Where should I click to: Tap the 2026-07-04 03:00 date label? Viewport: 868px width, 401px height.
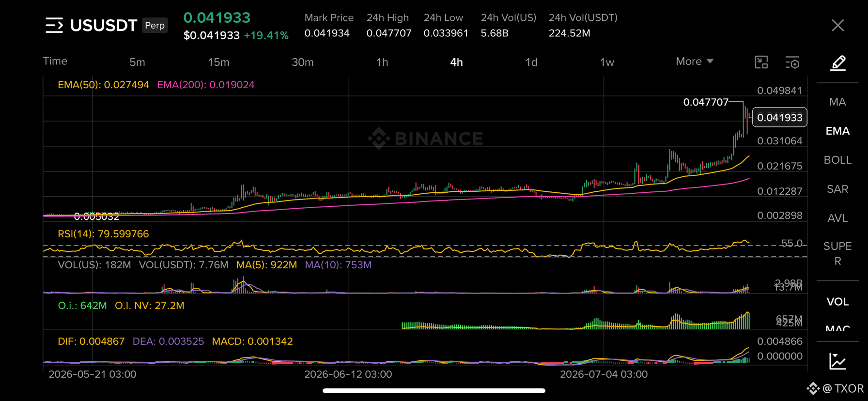pos(604,374)
